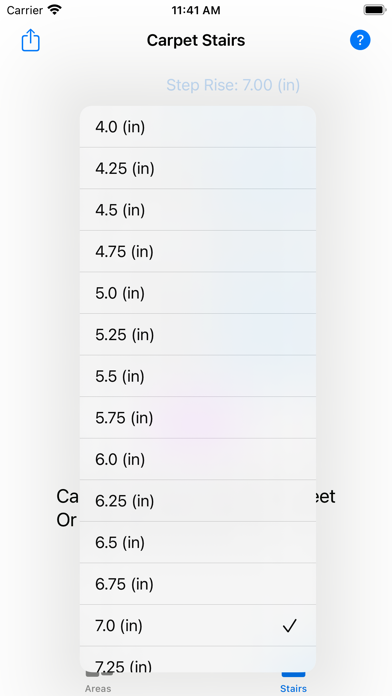Screen dimensions: 392x696
Task: Open the help question mark icon
Action: [360, 40]
